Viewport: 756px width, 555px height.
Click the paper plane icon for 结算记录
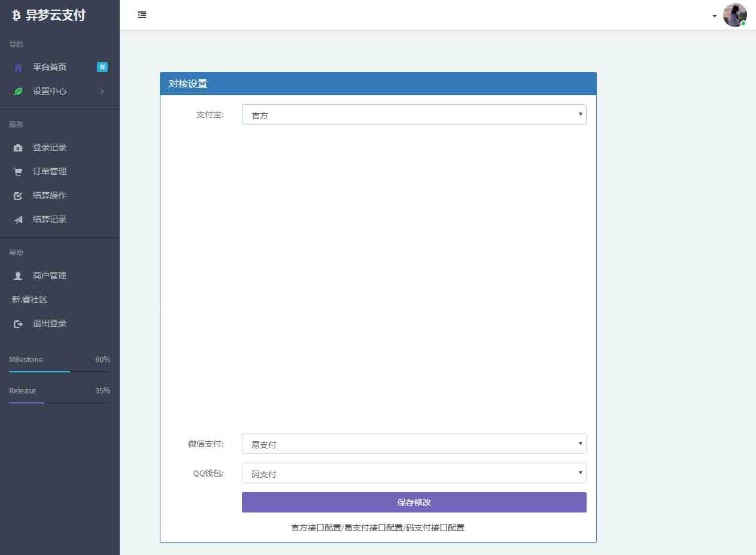point(18,220)
